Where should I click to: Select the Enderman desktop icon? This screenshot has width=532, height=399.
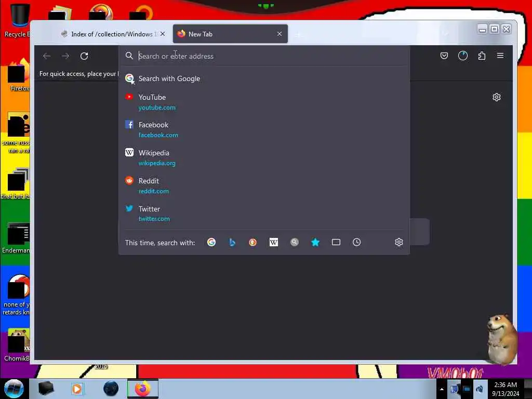coord(16,237)
